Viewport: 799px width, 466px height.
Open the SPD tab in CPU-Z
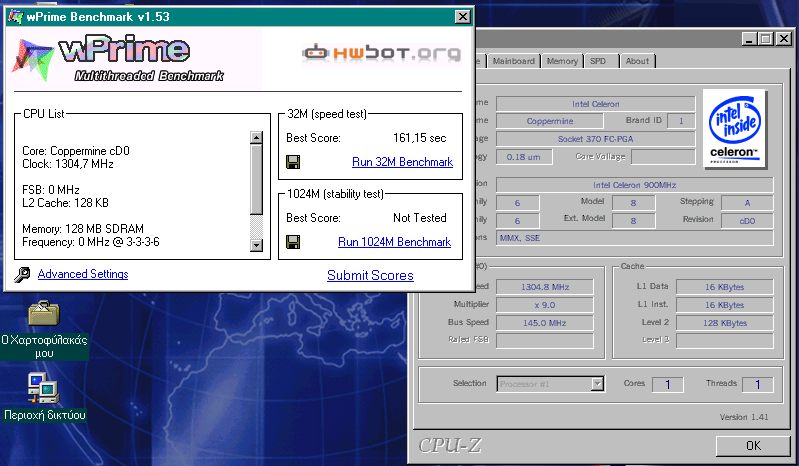pos(601,61)
